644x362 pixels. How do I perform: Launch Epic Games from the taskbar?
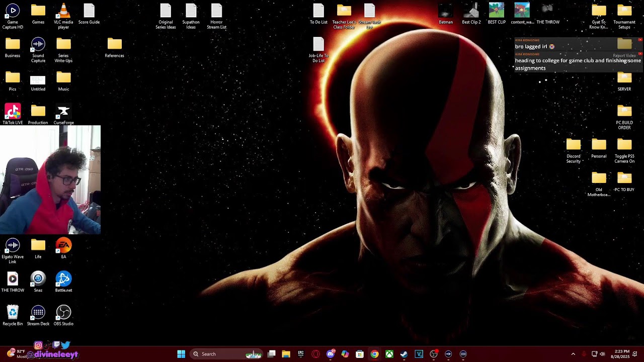click(x=301, y=354)
